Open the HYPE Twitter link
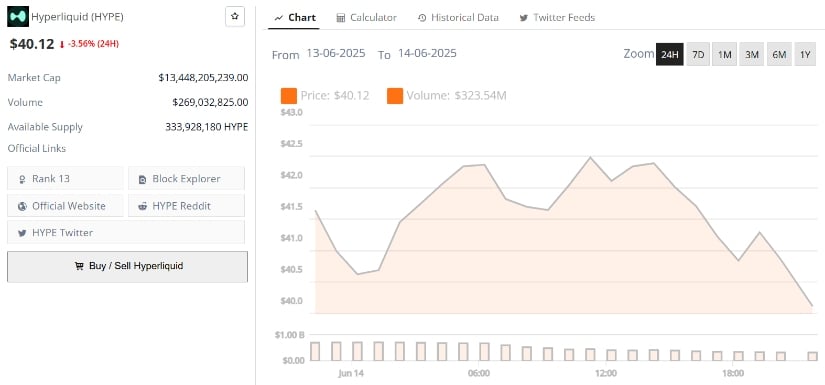825x385 pixels. [126, 232]
